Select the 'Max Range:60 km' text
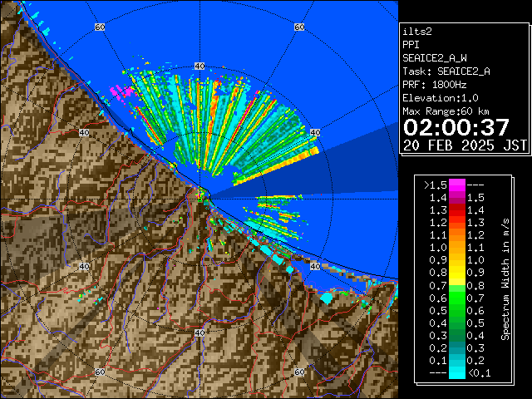The height and width of the screenshot is (399, 532). click(x=446, y=111)
